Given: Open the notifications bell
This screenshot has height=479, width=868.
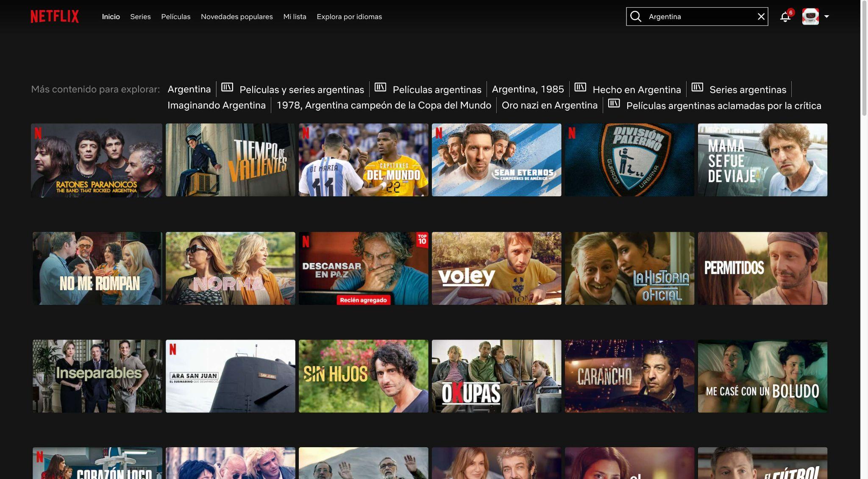Looking at the screenshot, I should pos(785,17).
